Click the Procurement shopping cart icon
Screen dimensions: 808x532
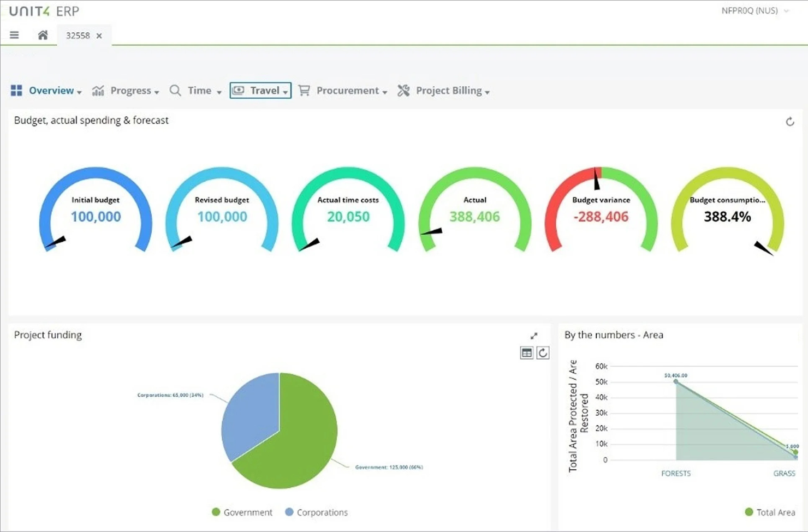(305, 91)
